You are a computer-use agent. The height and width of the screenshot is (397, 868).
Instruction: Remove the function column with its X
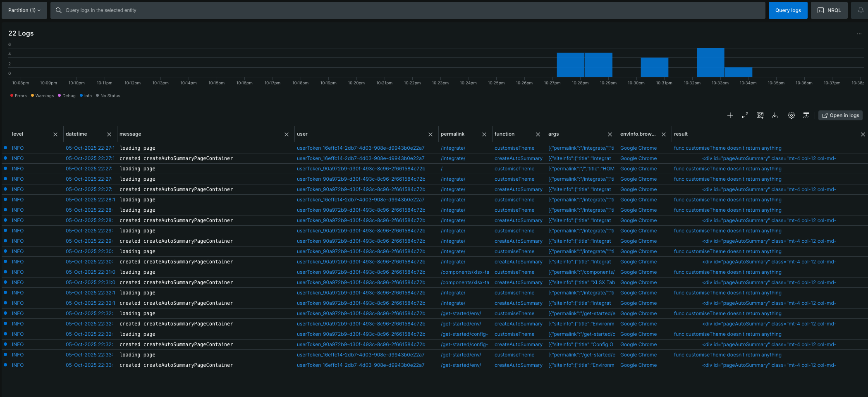pos(538,134)
